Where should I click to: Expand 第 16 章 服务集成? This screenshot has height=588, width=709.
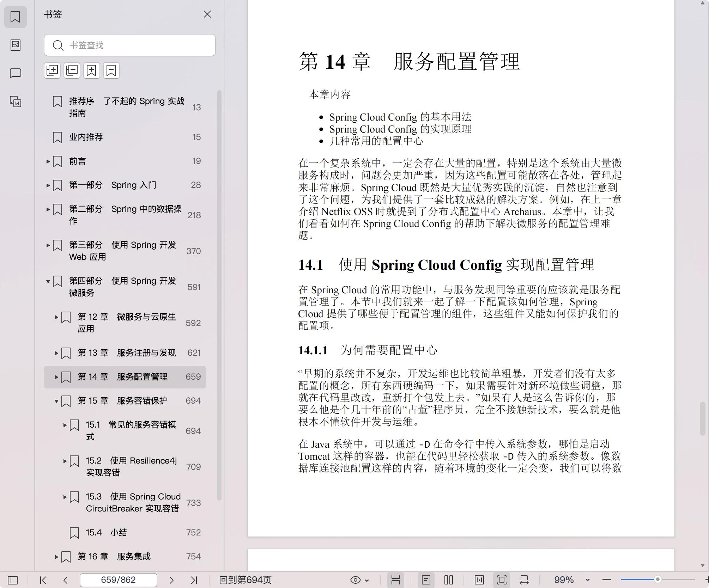tap(56, 557)
